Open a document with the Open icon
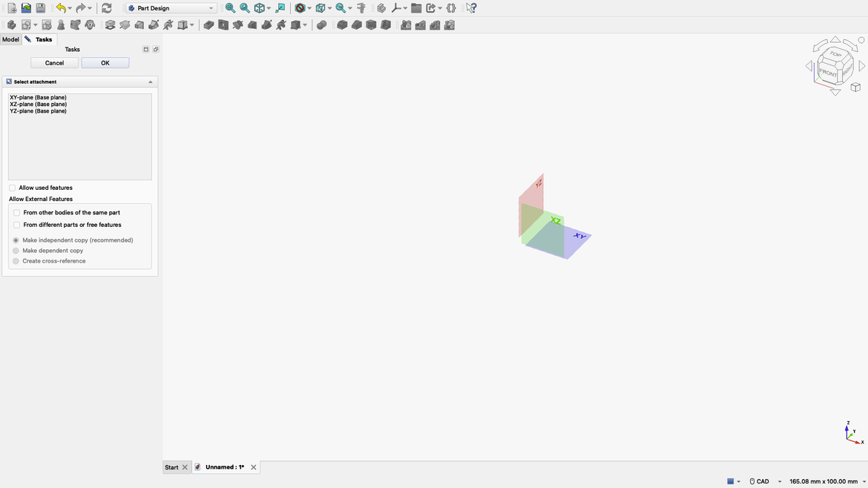Screen dimensions: 868x488 click(x=25, y=7)
